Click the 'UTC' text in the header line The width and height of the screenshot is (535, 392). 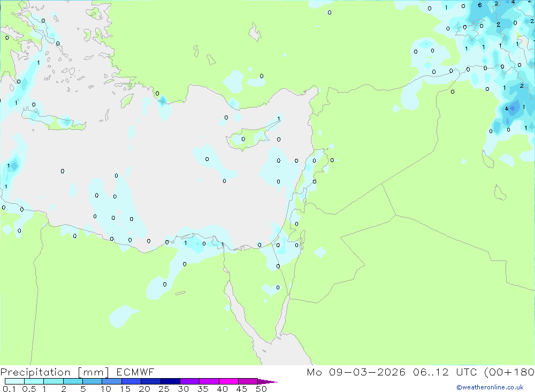coord(466,372)
